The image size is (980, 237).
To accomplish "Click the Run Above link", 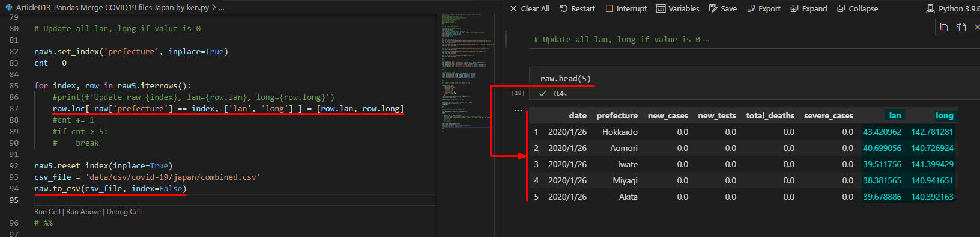I will pyautogui.click(x=83, y=212).
